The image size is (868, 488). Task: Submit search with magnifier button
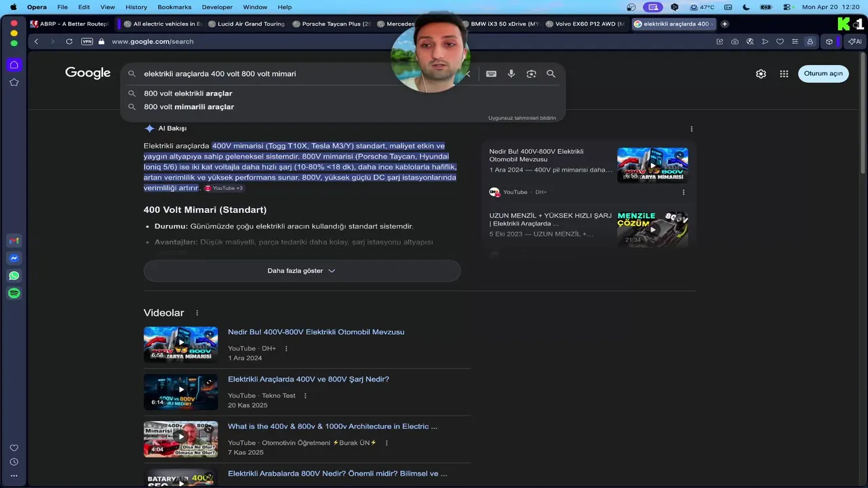pos(551,74)
